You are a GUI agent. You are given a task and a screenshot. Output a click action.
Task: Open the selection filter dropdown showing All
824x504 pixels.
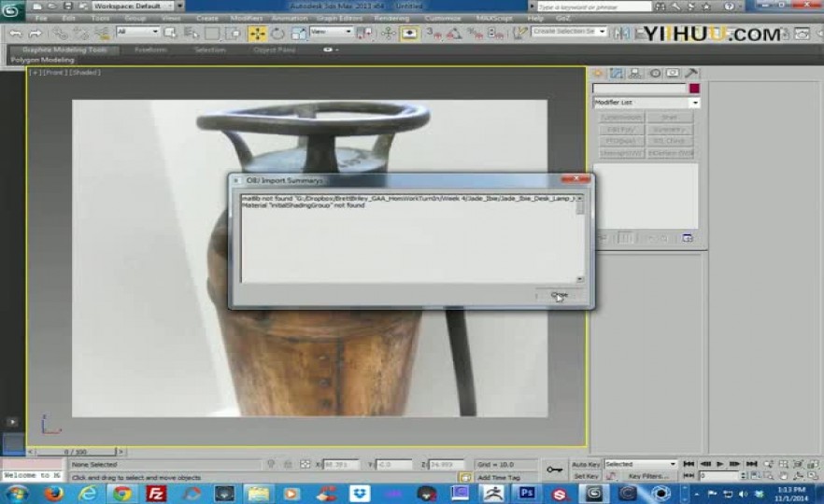(x=137, y=32)
